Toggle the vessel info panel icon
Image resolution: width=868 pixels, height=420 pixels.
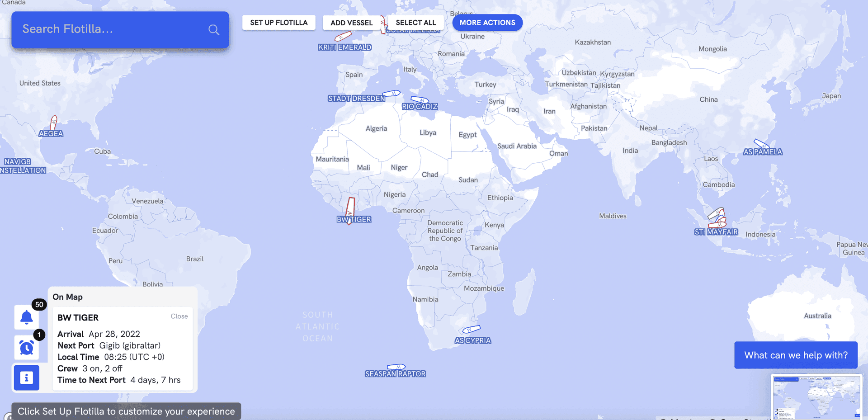(x=27, y=378)
